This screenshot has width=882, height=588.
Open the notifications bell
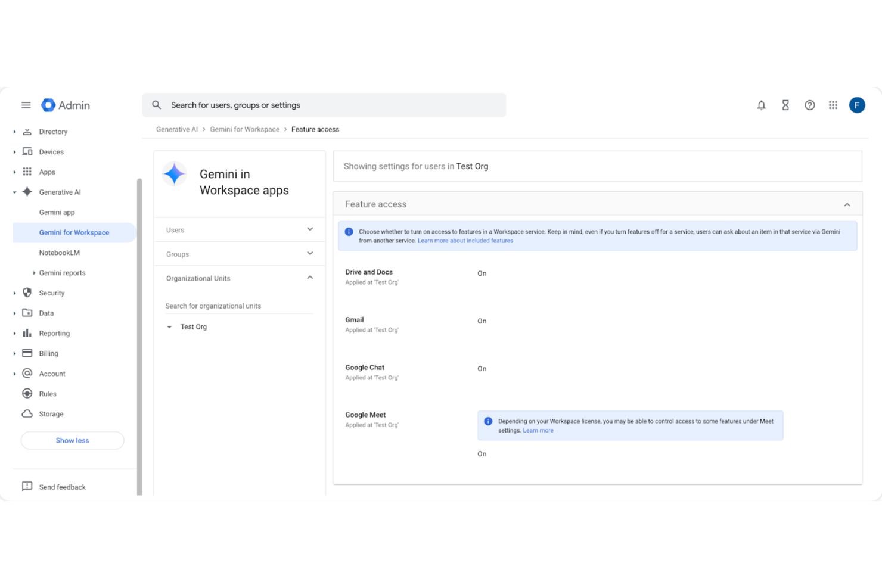tap(761, 105)
